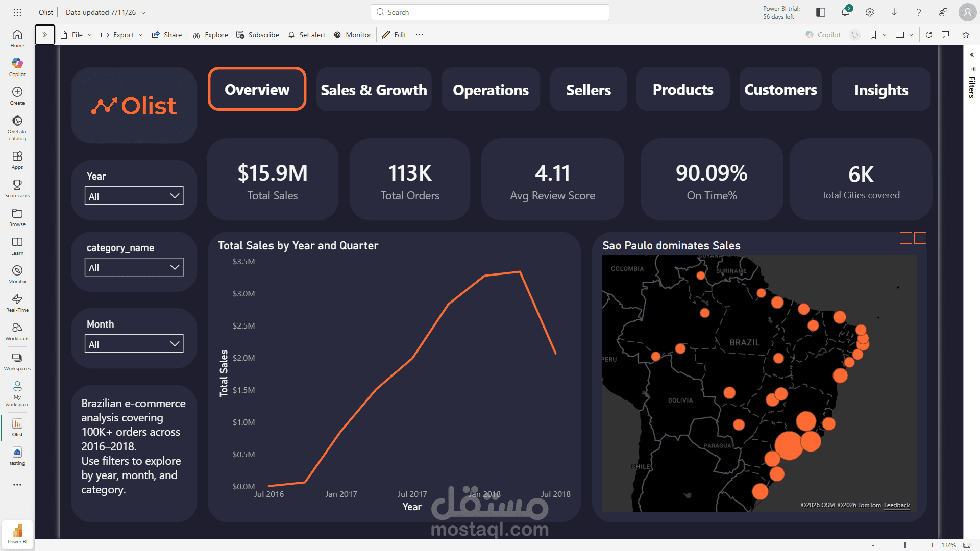Click Edit in the toolbar
The width and height of the screenshot is (980, 551).
click(394, 35)
